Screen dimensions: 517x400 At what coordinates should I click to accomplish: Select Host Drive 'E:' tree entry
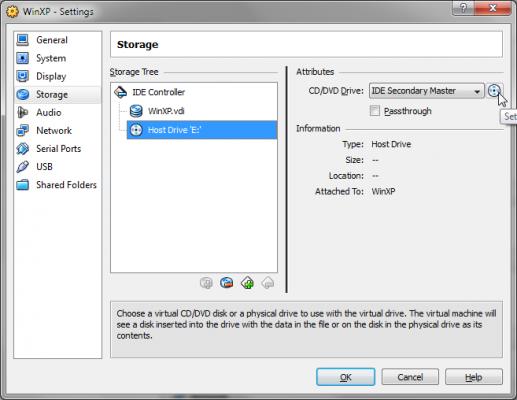pyautogui.click(x=202, y=130)
